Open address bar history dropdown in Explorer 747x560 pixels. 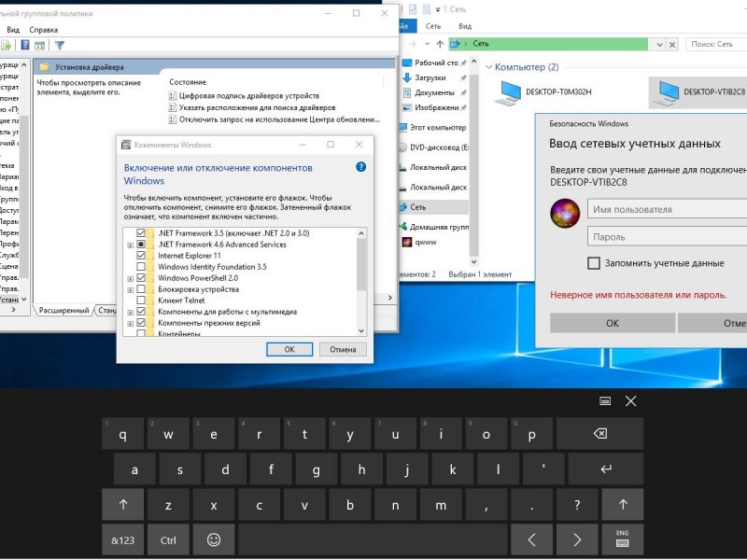tap(659, 44)
